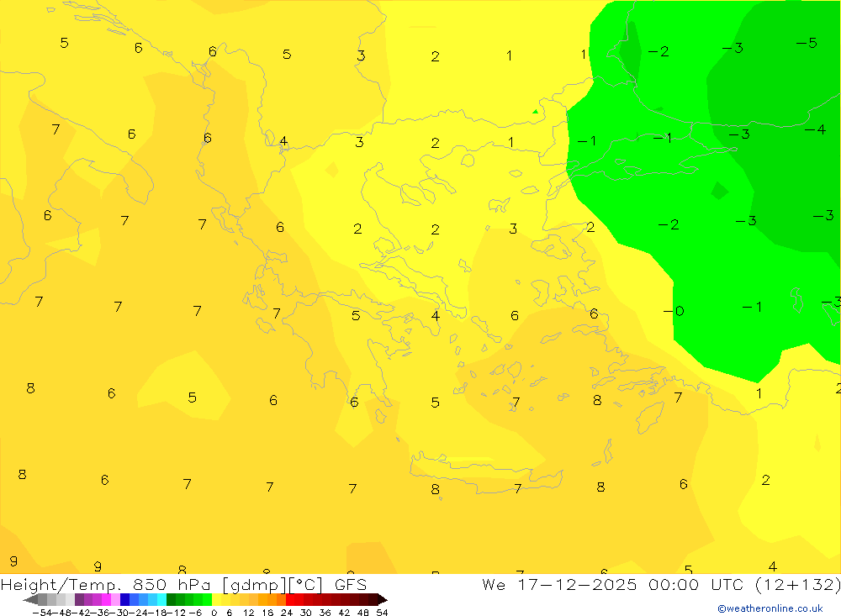Click the −54 label on the color scale
Screen dimensions: 841x616
(42, 613)
